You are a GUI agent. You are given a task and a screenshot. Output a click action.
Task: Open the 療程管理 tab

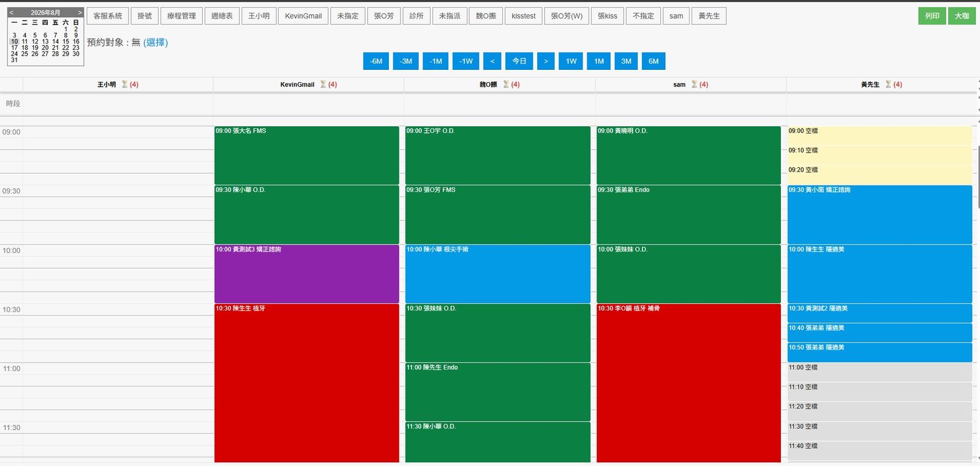[182, 16]
